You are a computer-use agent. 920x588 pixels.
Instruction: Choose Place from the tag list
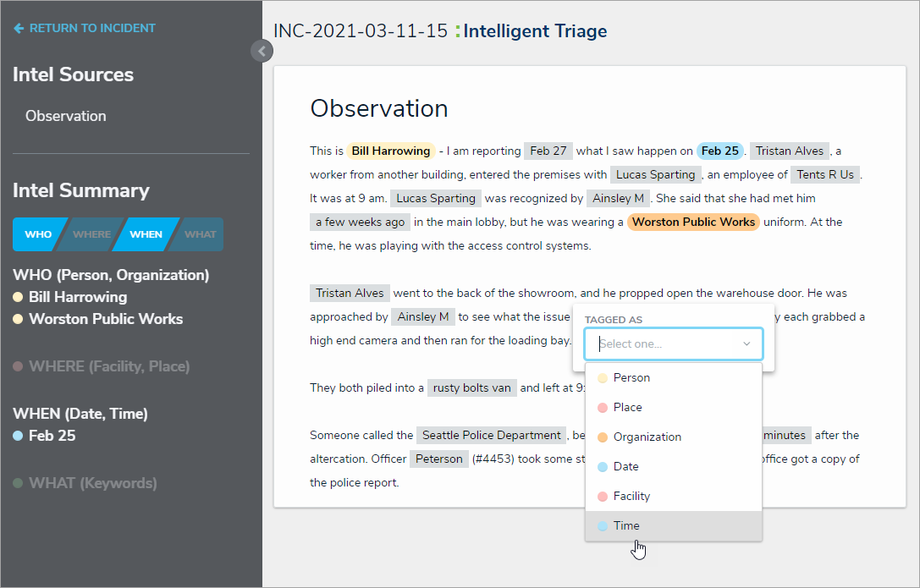tap(627, 407)
